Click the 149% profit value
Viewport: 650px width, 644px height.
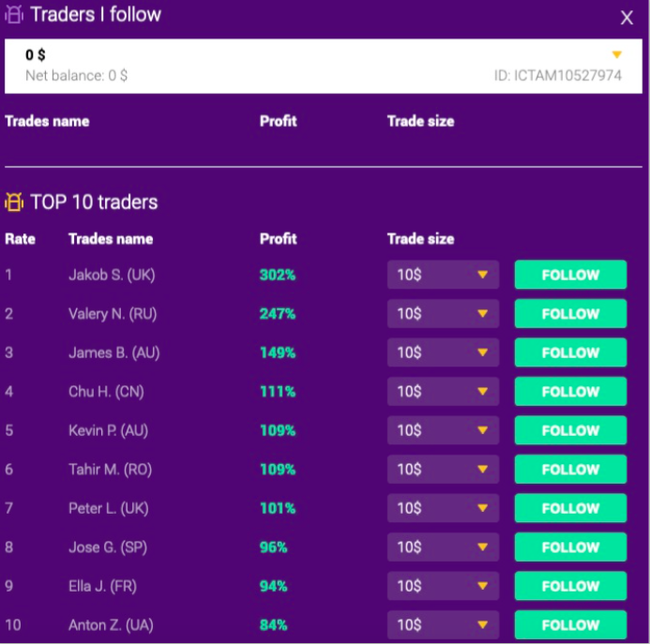pos(278,353)
